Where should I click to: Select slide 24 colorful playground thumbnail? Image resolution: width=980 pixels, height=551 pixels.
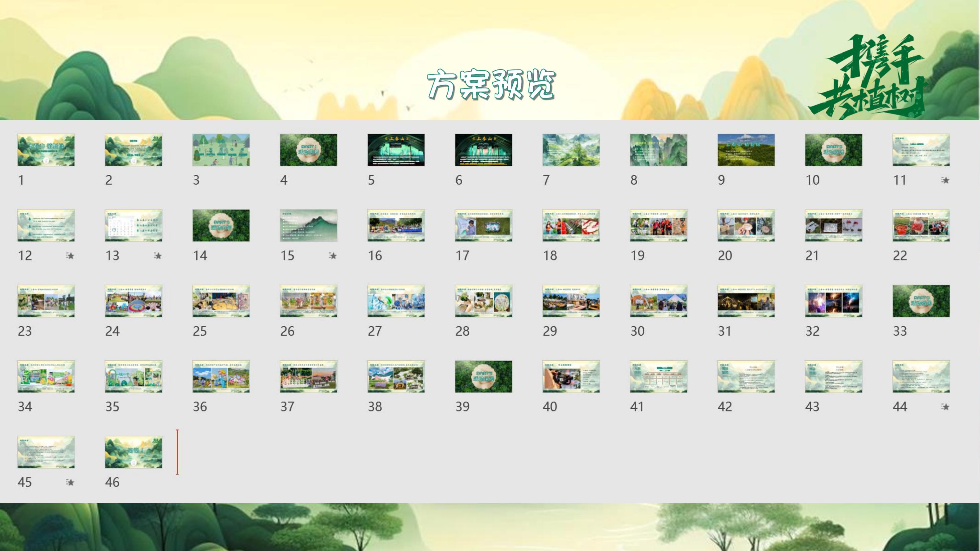coord(134,301)
